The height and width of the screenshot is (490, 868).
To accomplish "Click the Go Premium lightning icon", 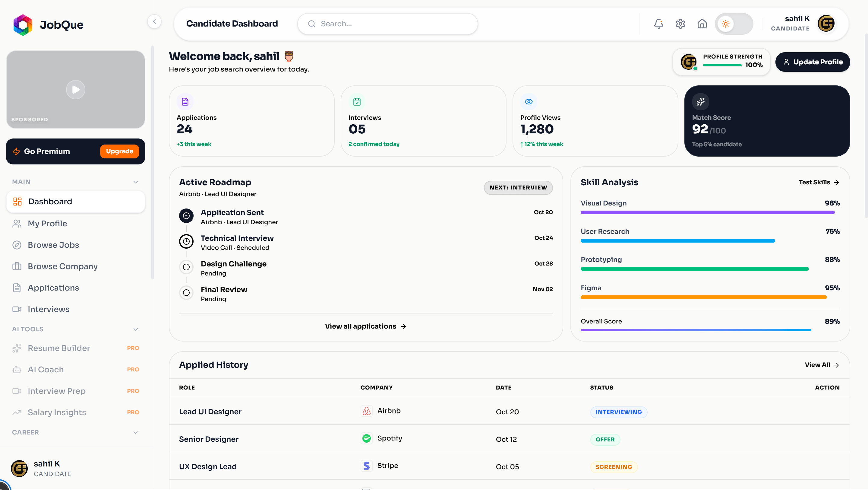I will point(17,151).
